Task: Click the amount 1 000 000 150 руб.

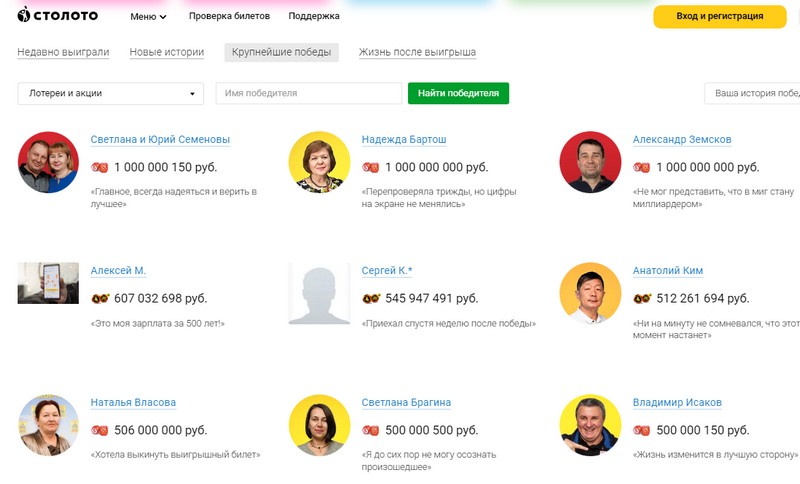Action: [x=165, y=167]
